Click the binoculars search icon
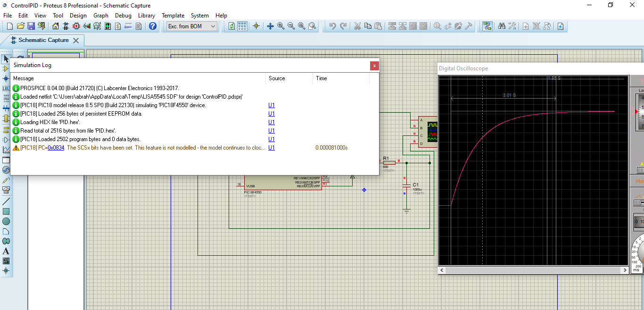The width and height of the screenshot is (644, 310). 502,26
